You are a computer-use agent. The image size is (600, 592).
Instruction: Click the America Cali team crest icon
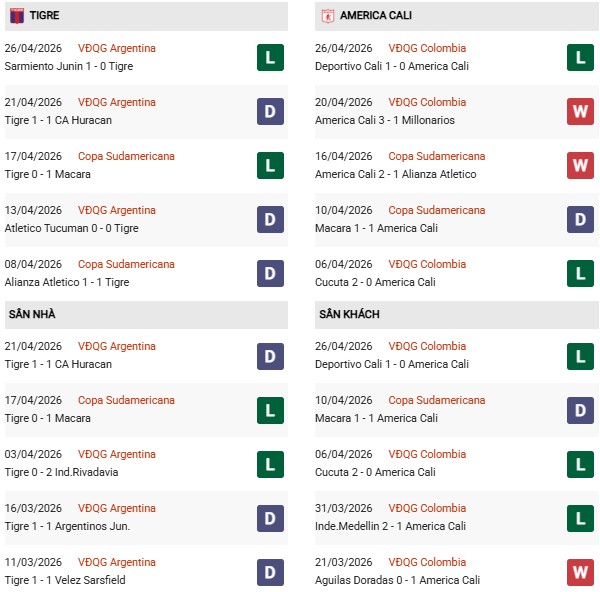[327, 16]
